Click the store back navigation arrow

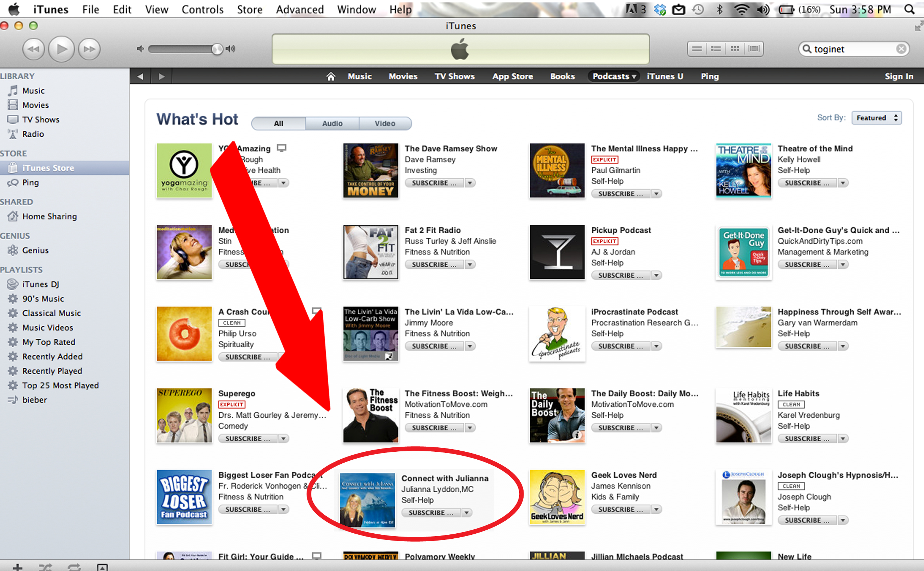tap(141, 76)
